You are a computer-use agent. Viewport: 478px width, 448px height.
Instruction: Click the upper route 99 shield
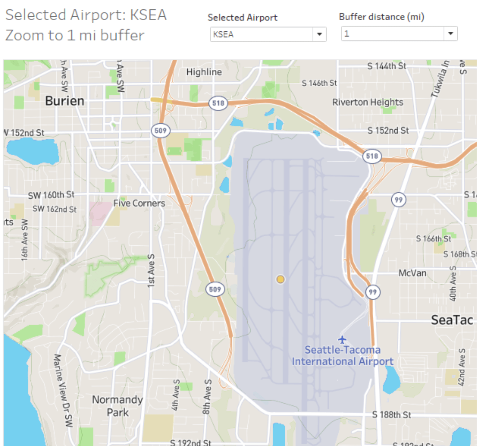pyautogui.click(x=399, y=200)
